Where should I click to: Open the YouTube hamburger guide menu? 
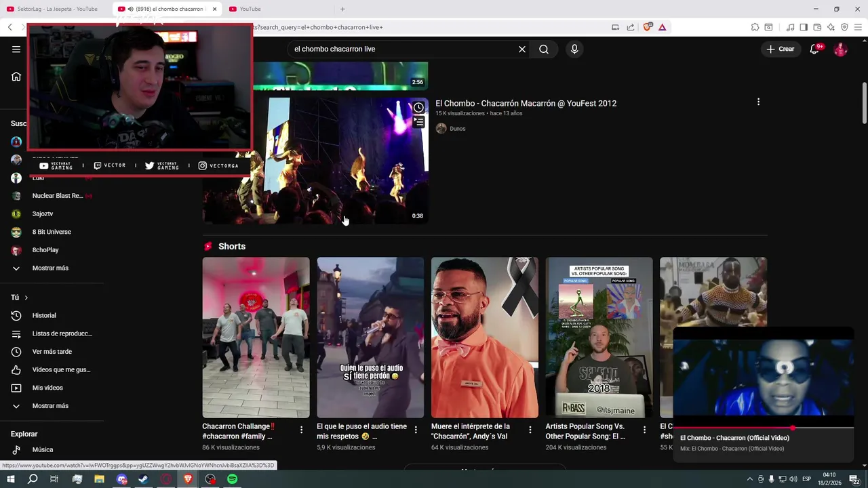click(16, 49)
